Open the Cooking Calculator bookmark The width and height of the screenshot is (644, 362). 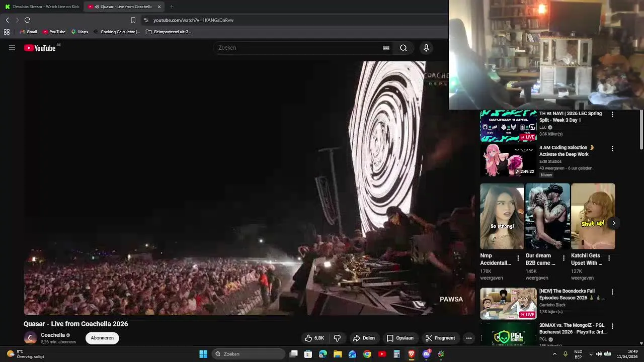116,32
